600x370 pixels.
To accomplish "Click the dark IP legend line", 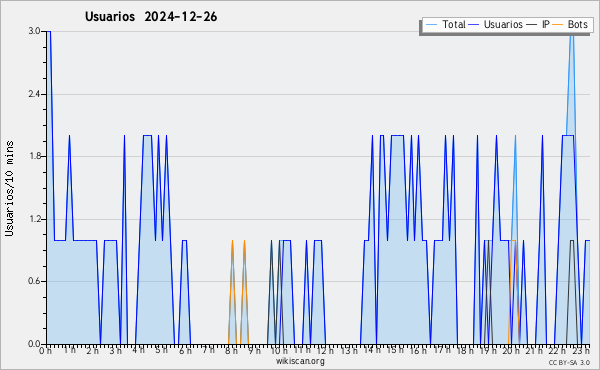I will pos(532,25).
